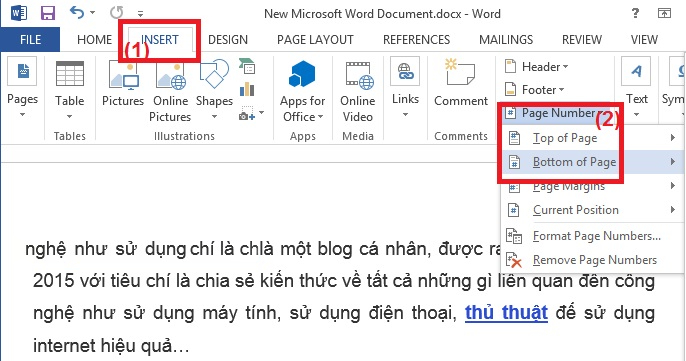The height and width of the screenshot is (361, 686).
Task: Insert Pictures from computer
Action: tap(123, 84)
